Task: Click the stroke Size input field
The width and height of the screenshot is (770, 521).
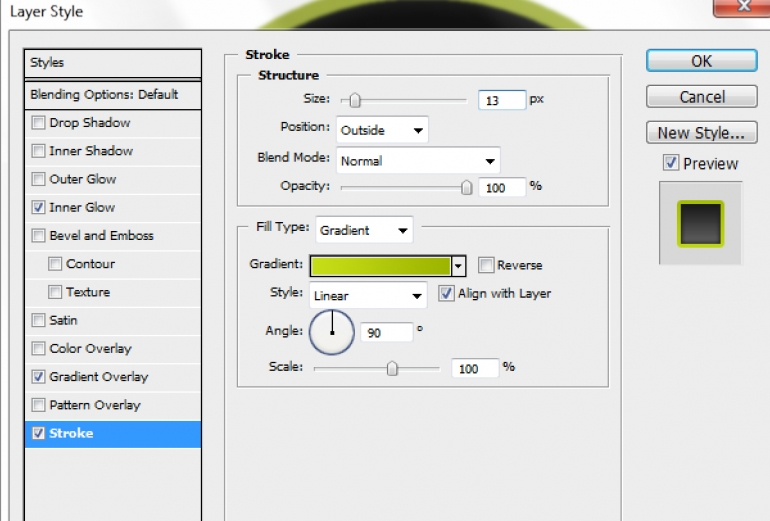Action: tap(502, 100)
